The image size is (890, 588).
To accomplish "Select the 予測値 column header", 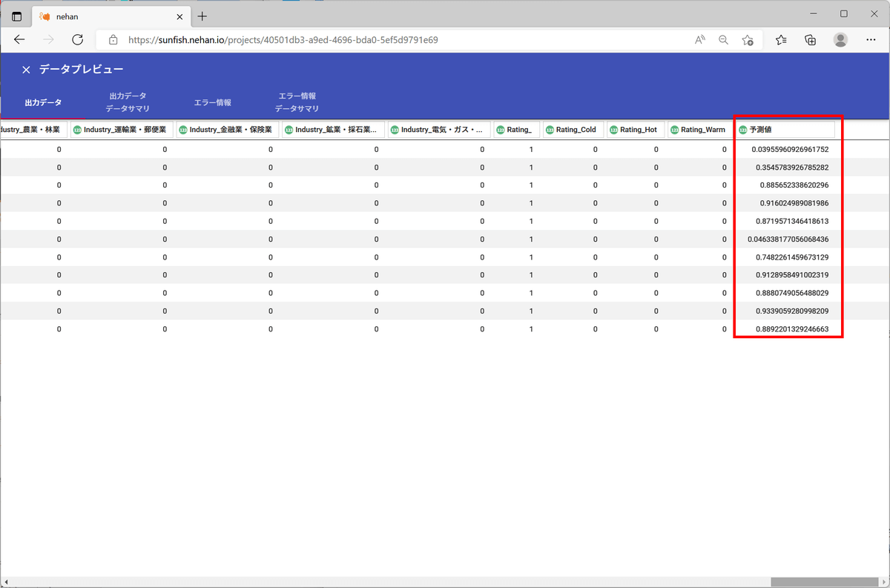I will [x=785, y=130].
